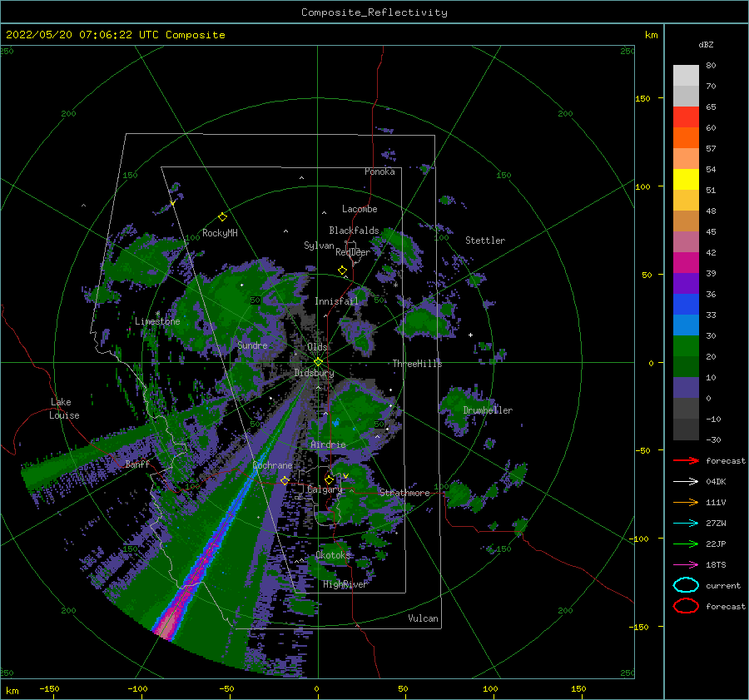Click the Ponoka label

coord(379,172)
